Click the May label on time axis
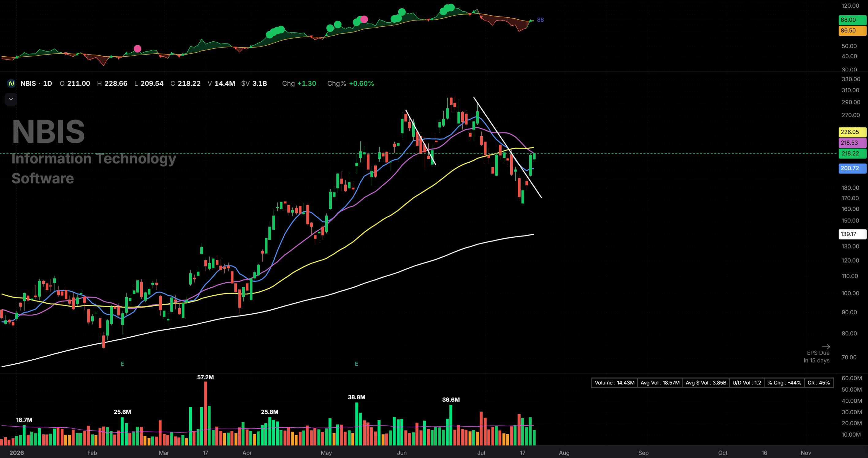The width and height of the screenshot is (868, 458). pos(326,452)
